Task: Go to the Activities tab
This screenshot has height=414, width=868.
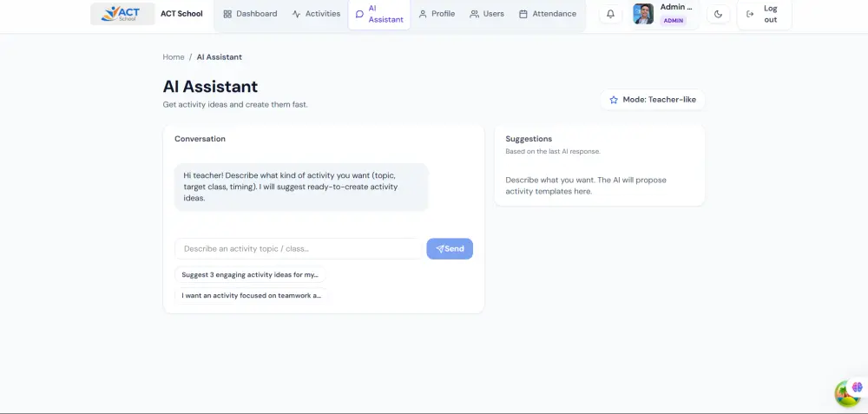Action: pyautogui.click(x=316, y=14)
